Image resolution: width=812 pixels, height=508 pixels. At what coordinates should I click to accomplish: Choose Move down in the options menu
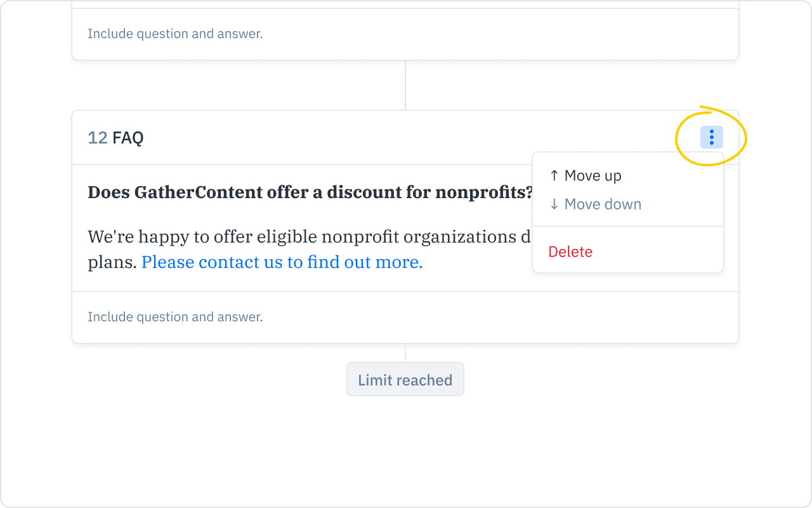point(603,204)
